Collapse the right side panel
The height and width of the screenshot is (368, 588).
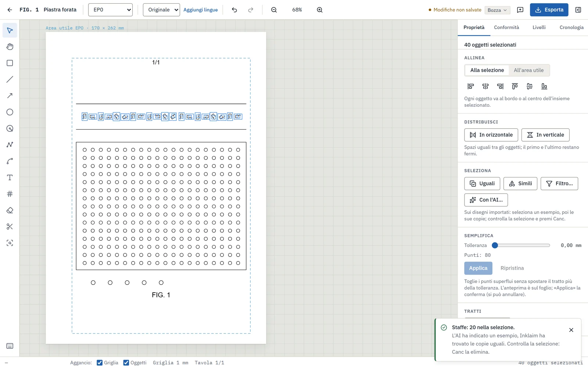pos(578,10)
